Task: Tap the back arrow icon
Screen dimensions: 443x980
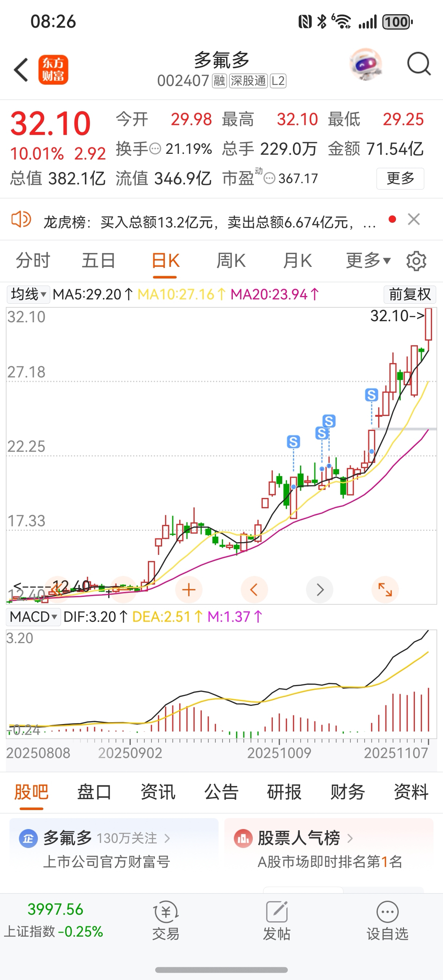Action: click(21, 70)
